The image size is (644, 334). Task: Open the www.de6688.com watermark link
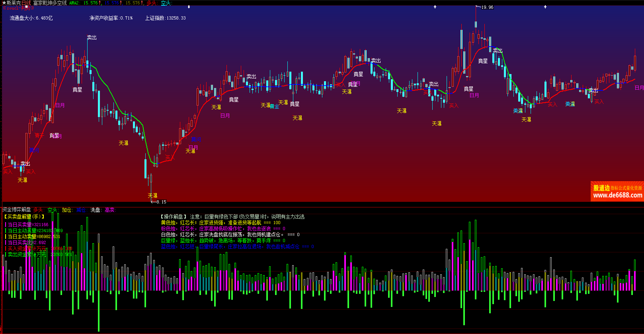(617, 195)
